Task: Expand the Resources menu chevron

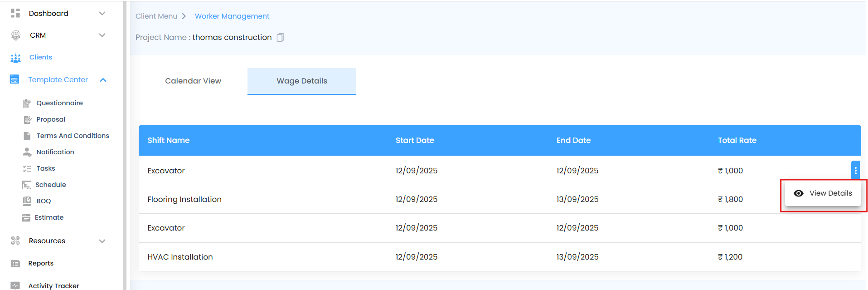Action: [x=102, y=241]
